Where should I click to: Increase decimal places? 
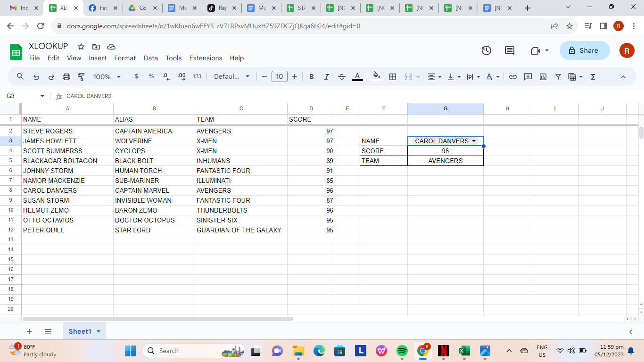[x=182, y=76]
